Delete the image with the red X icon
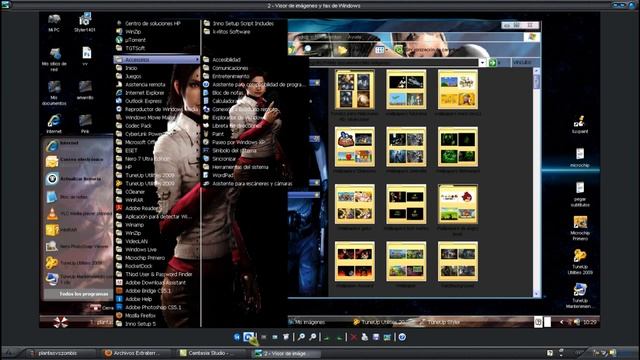640x360 pixels. (353, 337)
